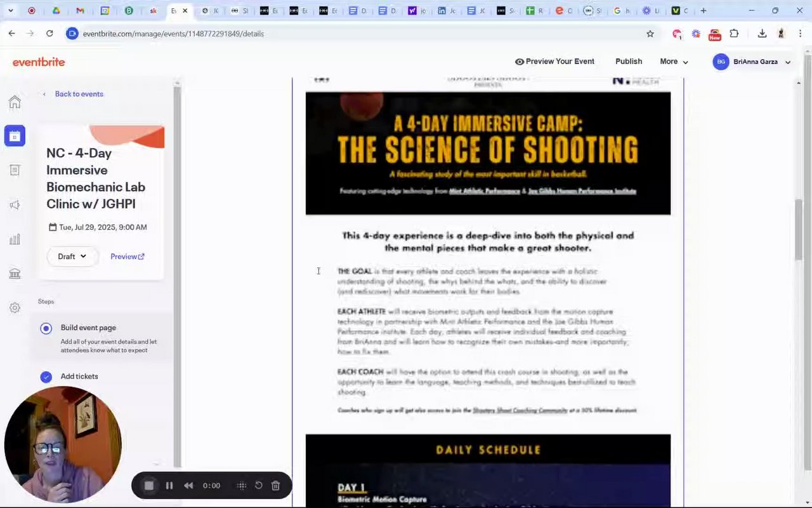Open the Chrome three-dot menu
Viewport: 812px width, 508px height.
coord(800,34)
